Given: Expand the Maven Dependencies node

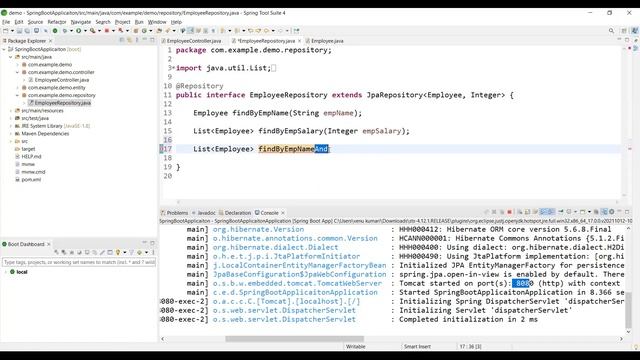Looking at the screenshot, I should click(11, 133).
